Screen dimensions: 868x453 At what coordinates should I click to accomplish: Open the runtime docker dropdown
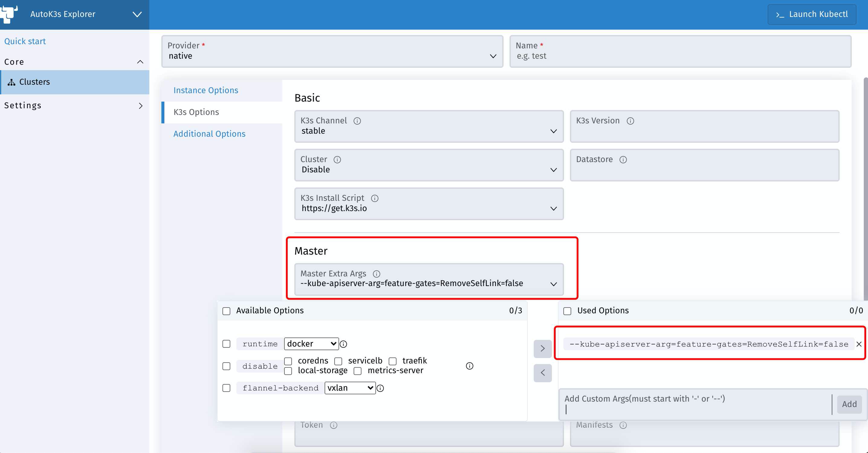pyautogui.click(x=311, y=344)
